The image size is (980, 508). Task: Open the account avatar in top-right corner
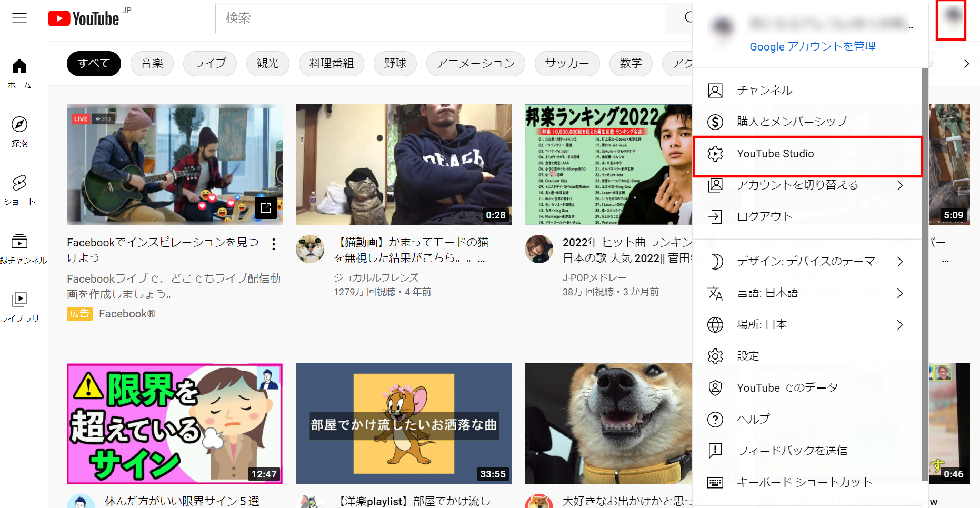click(951, 20)
